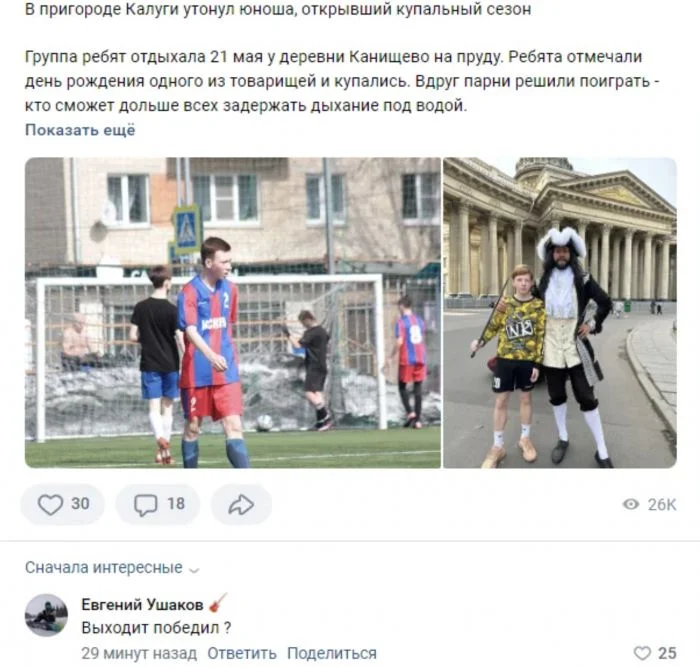Open Евгений Ушаков profile name link

(142, 604)
